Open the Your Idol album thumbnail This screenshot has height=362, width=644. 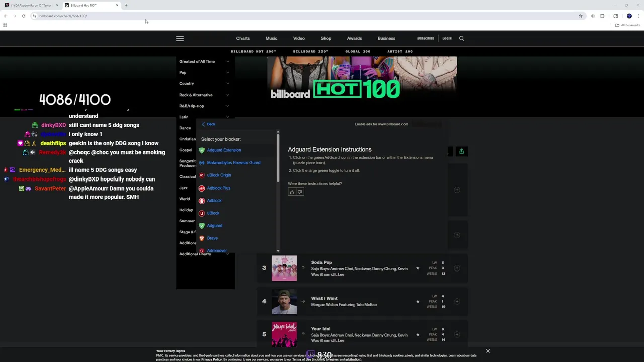(284, 334)
